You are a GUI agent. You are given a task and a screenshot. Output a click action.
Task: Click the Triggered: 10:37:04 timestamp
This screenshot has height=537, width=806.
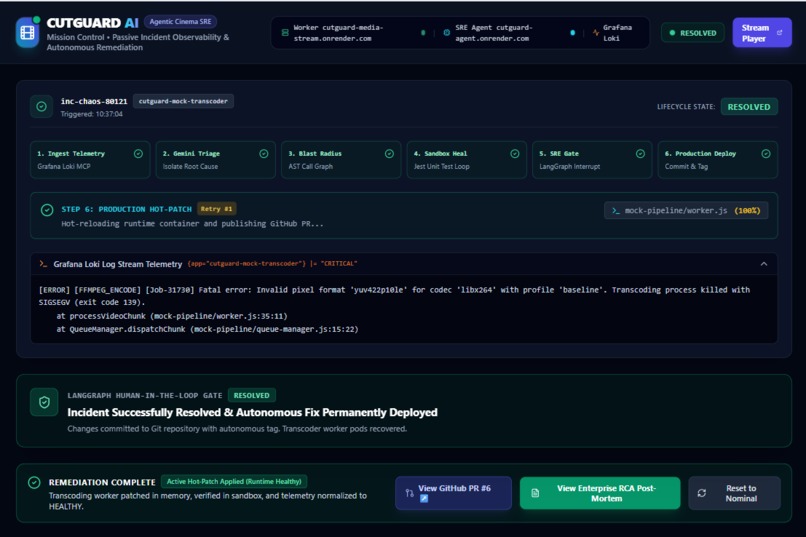pyautogui.click(x=91, y=114)
